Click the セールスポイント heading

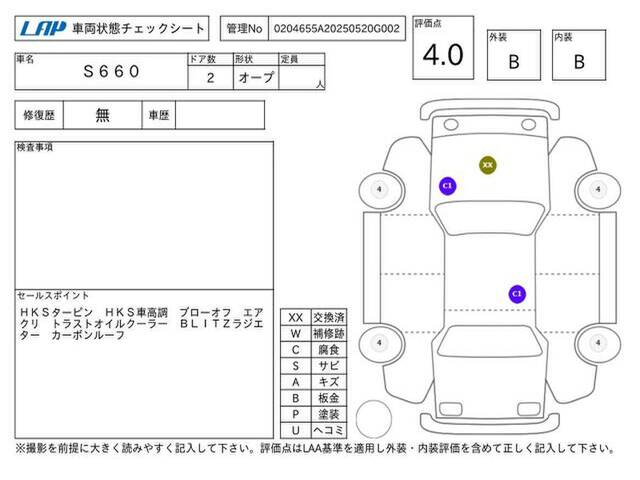[x=53, y=296]
